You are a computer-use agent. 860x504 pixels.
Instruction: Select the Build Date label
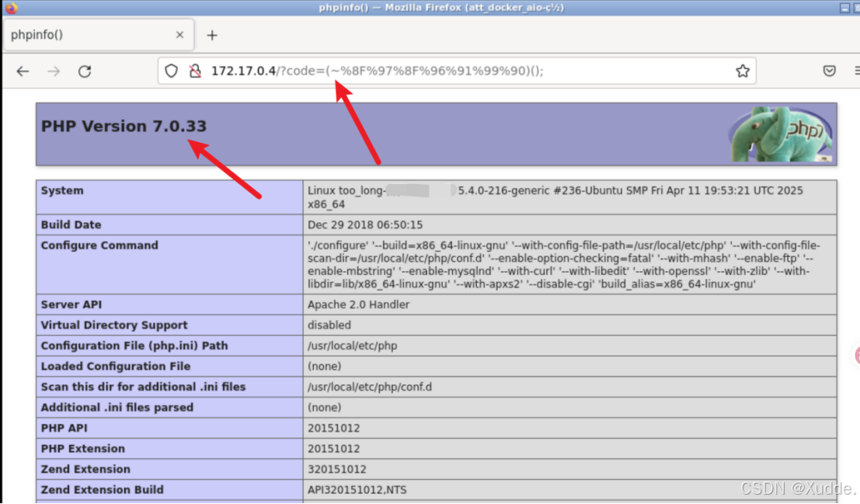[71, 225]
